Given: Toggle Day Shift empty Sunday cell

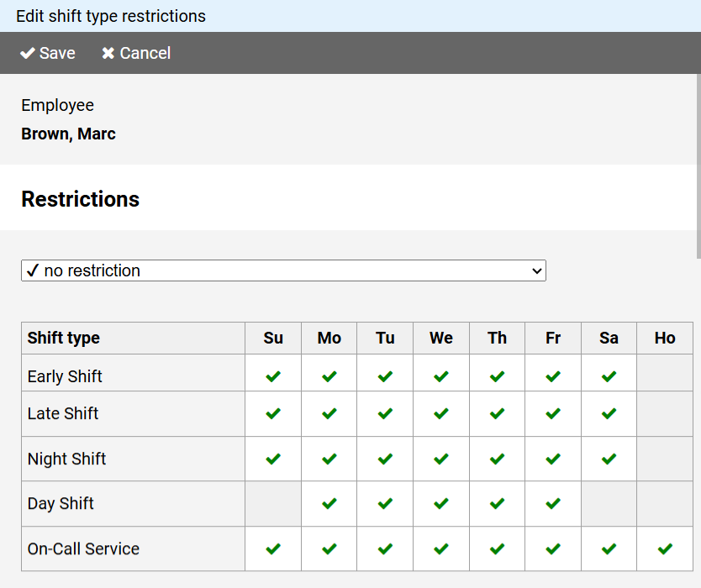Looking at the screenshot, I should (x=273, y=503).
